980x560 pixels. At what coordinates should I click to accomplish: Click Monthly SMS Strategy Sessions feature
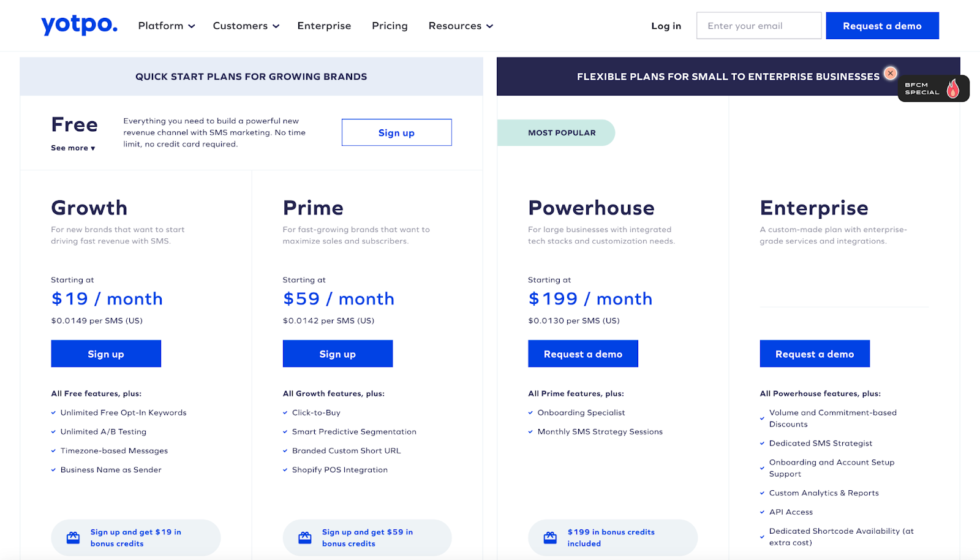pos(600,431)
